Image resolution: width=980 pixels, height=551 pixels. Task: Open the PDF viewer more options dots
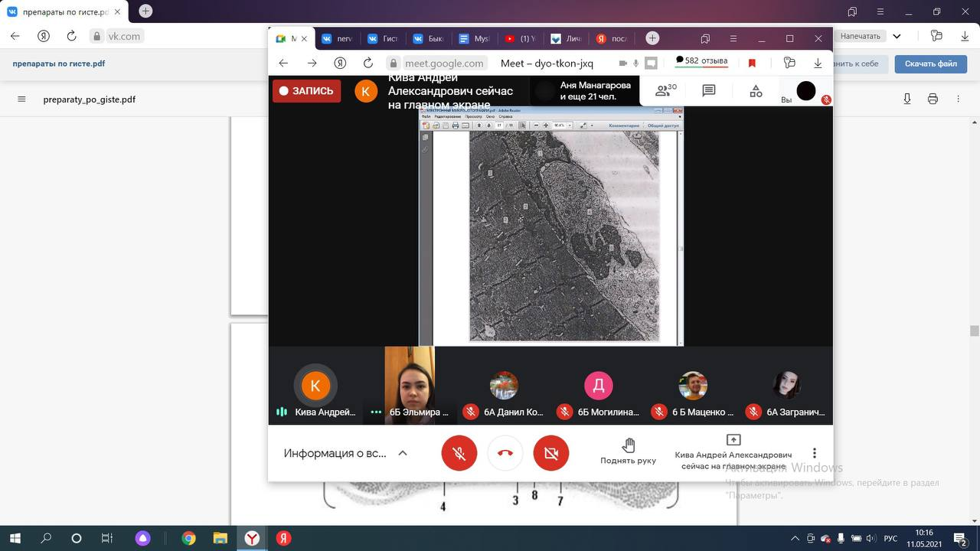(958, 99)
